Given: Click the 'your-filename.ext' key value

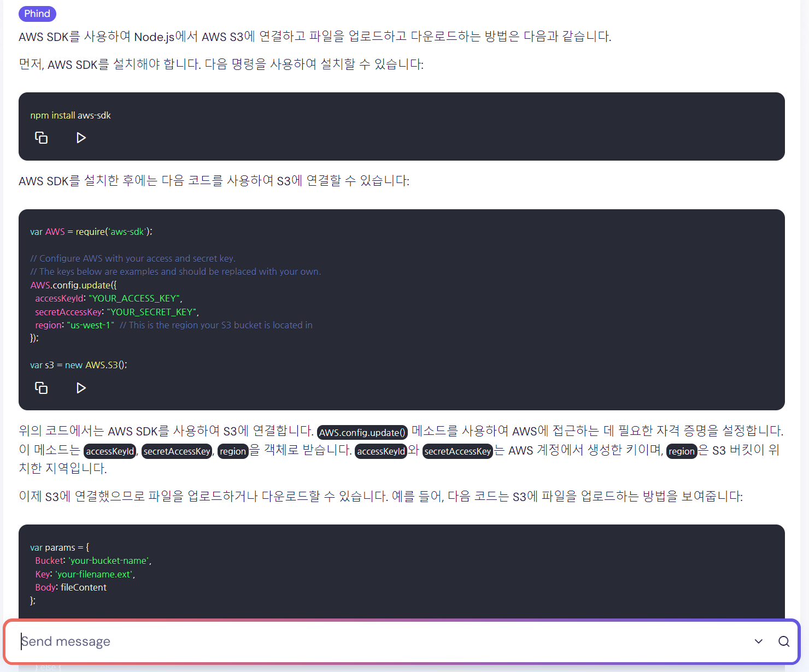Looking at the screenshot, I should 94,574.
